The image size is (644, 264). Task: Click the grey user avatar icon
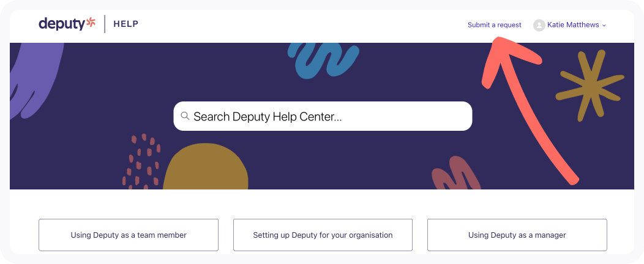click(x=539, y=25)
